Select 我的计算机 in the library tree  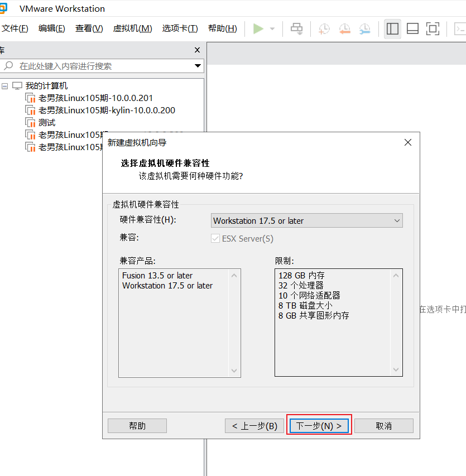click(46, 86)
